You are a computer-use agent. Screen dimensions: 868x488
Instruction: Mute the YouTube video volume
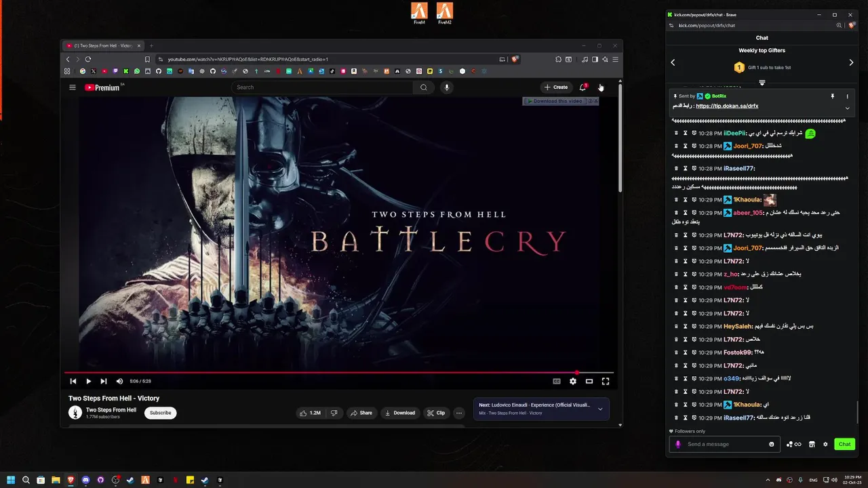119,382
